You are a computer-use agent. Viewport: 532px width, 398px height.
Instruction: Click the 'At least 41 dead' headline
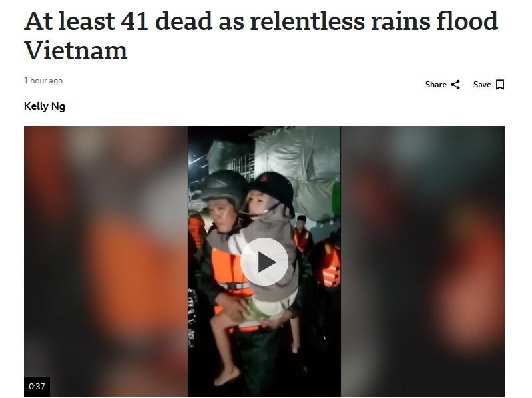click(261, 35)
